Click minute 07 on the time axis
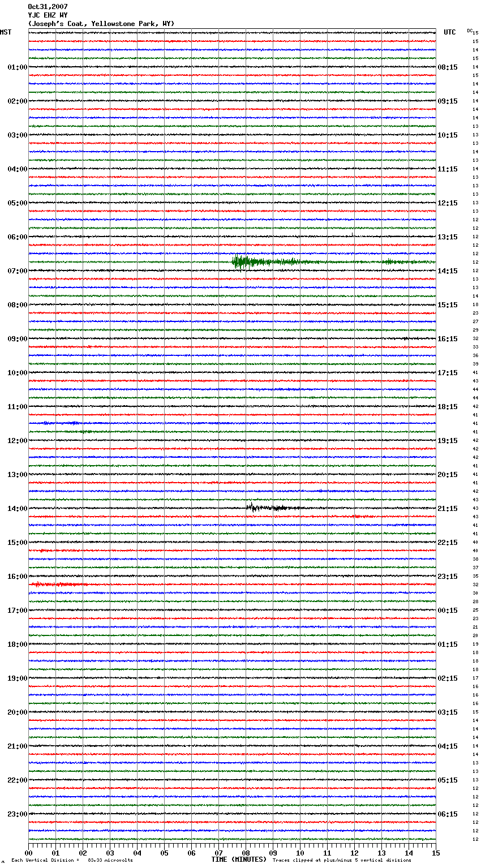This screenshot has width=481, height=868. [x=218, y=853]
